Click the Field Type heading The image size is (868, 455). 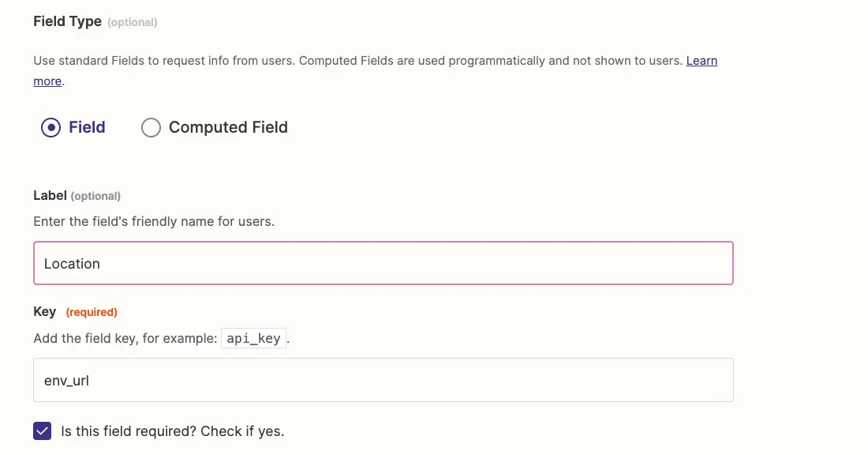point(68,21)
